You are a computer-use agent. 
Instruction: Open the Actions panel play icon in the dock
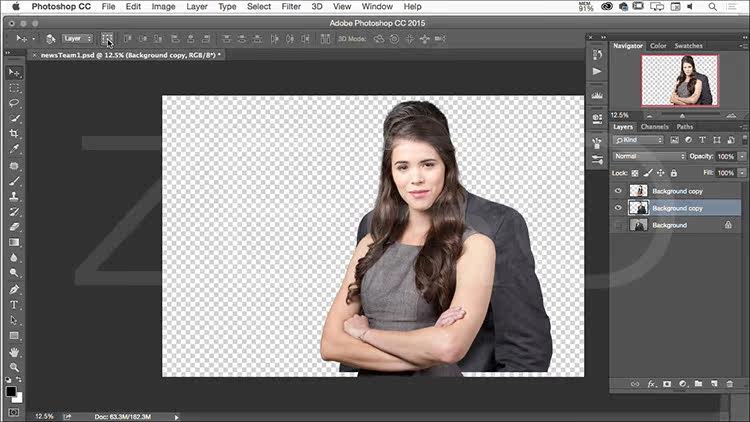point(597,71)
